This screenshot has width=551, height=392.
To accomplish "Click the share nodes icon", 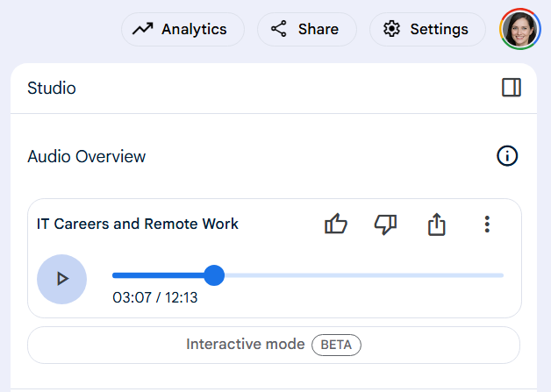I will point(279,29).
